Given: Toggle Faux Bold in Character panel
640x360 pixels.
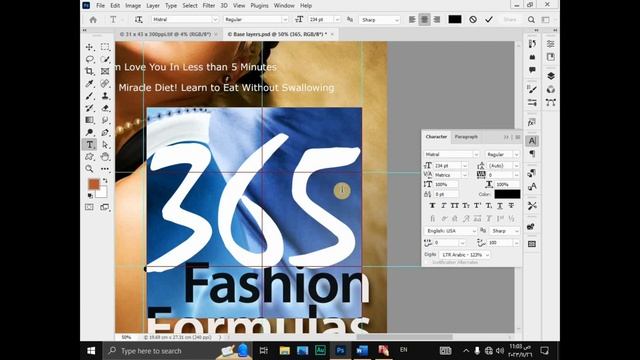Looking at the screenshot, I should [x=432, y=206].
